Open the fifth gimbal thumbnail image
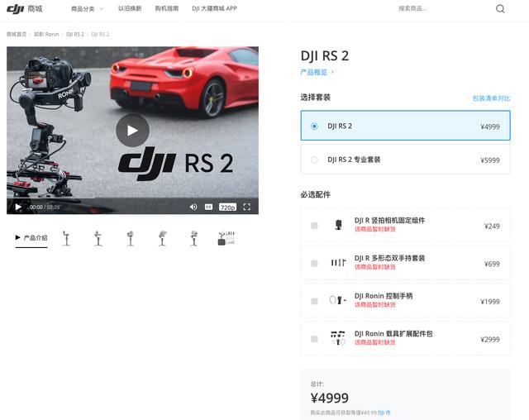 194,238
